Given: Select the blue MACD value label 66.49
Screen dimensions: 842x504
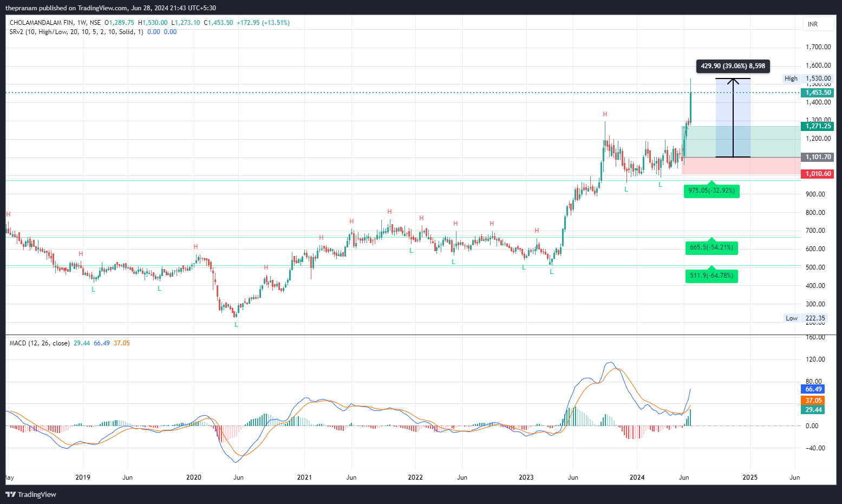Looking at the screenshot, I should point(813,389).
